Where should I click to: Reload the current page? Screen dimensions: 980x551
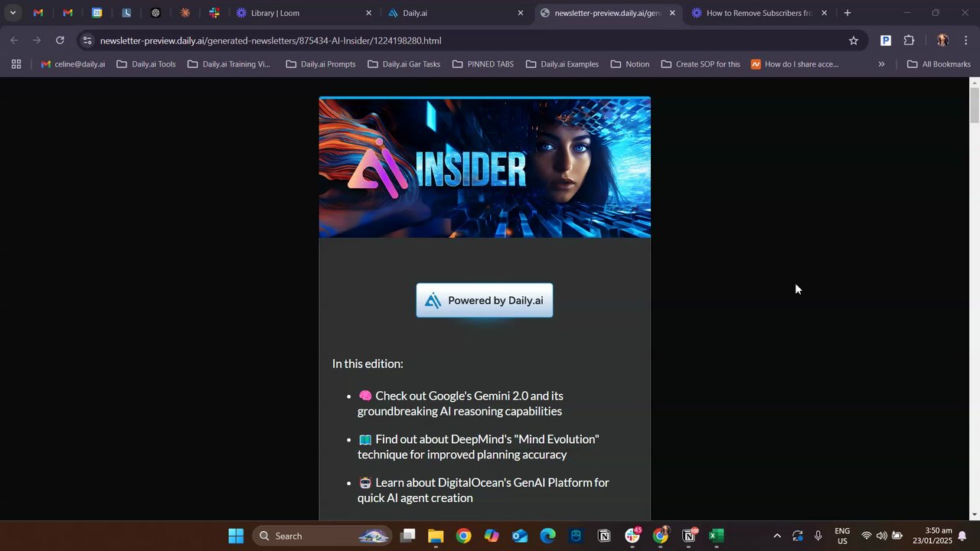point(60,41)
